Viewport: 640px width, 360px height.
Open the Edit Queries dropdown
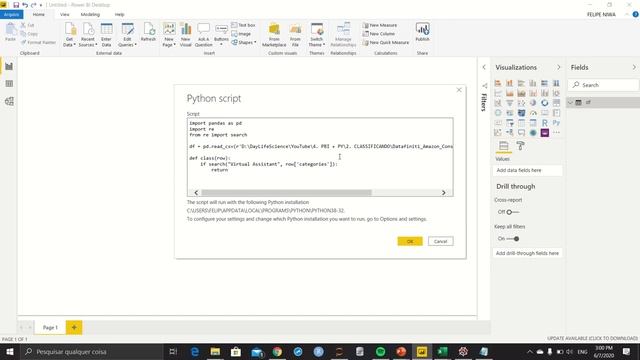point(127,35)
